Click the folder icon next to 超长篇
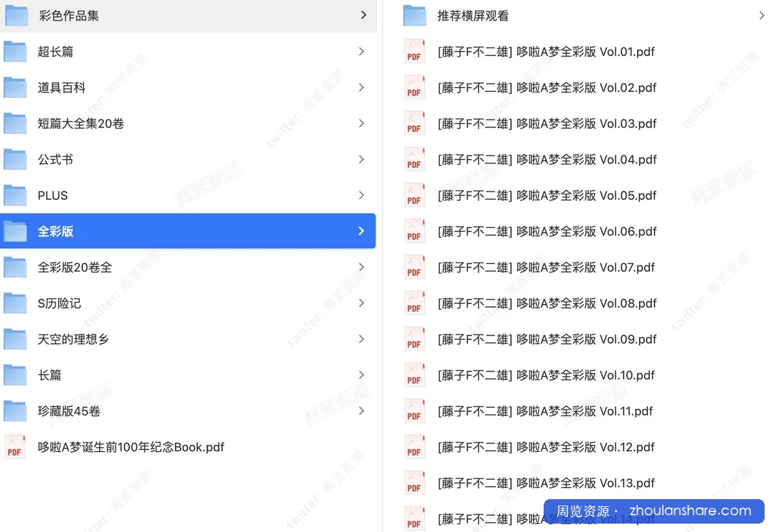The width and height of the screenshot is (773, 532). tap(15, 52)
